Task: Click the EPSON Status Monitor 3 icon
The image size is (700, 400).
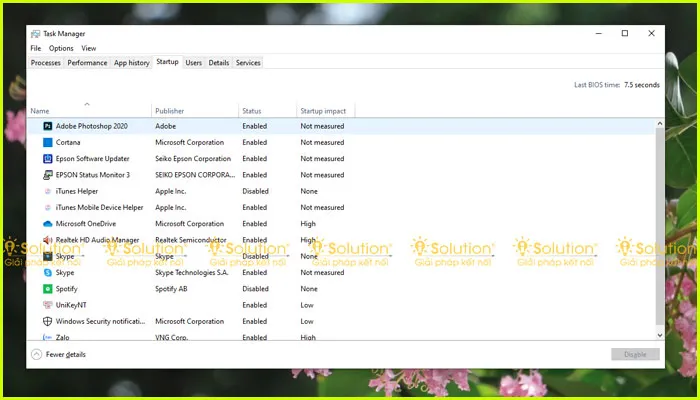Action: coord(47,175)
